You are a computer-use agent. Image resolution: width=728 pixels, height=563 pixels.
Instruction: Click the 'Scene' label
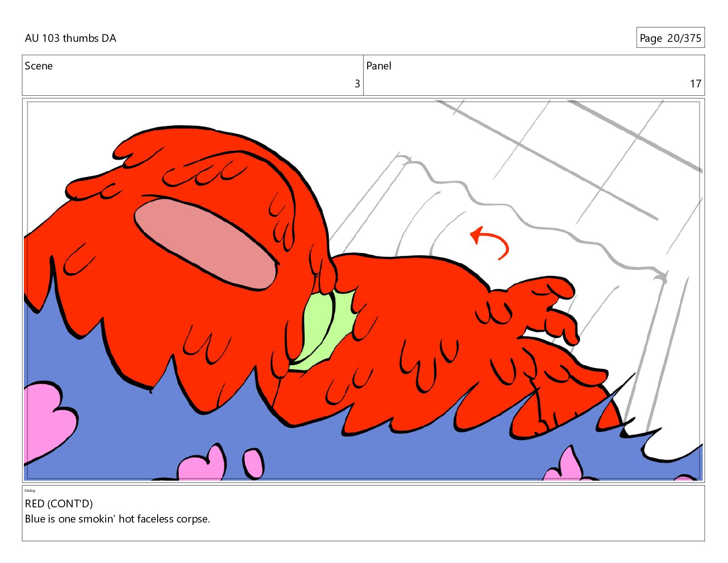click(39, 66)
